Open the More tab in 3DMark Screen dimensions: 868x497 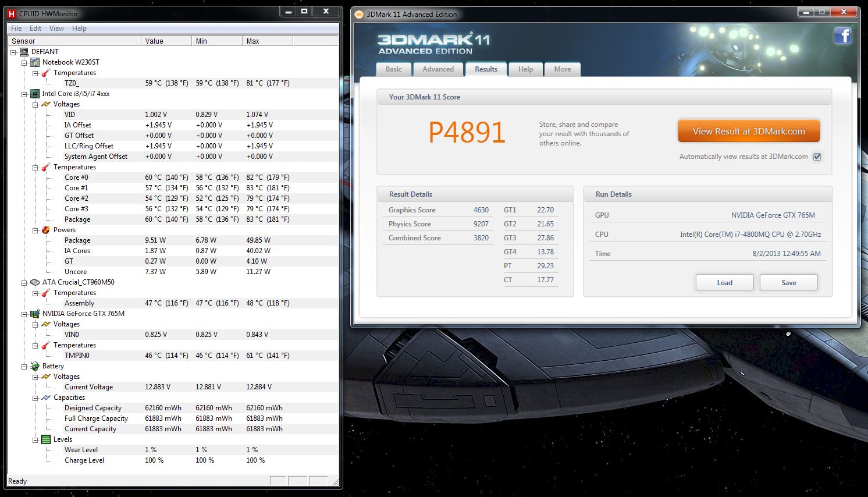click(x=563, y=69)
